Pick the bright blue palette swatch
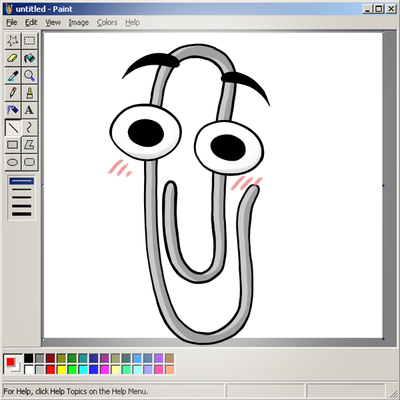The image size is (400, 400). click(x=94, y=369)
